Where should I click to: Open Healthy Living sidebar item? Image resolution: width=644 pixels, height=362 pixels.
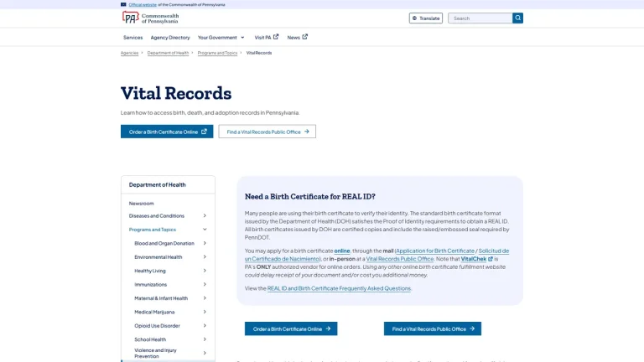point(150,271)
